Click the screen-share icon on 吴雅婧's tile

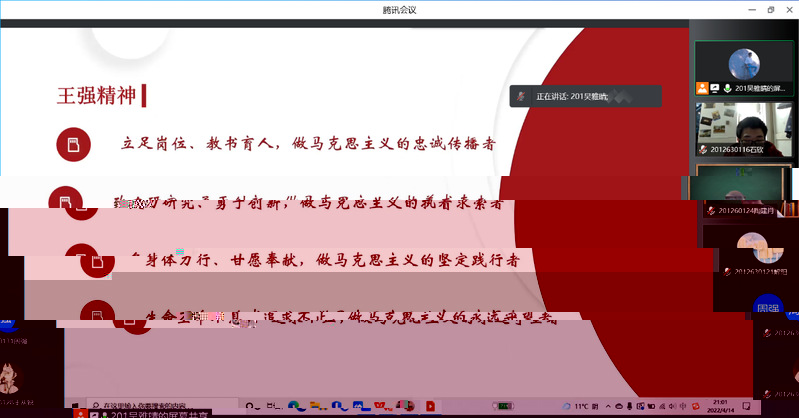715,88
